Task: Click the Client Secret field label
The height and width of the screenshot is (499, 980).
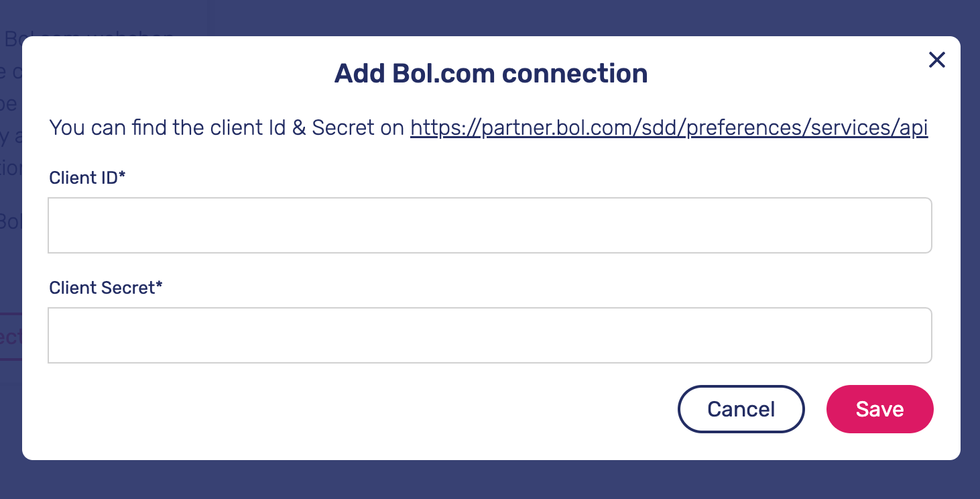Action: 103,288
